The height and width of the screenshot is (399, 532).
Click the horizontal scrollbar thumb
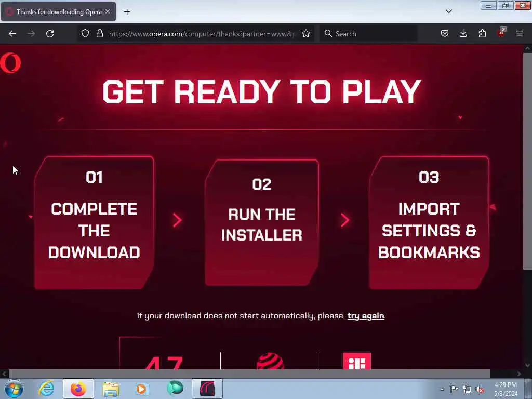pos(249,374)
